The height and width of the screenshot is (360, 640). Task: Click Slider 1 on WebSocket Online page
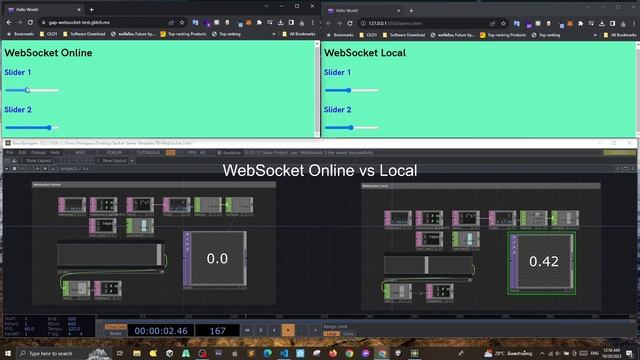(x=32, y=90)
